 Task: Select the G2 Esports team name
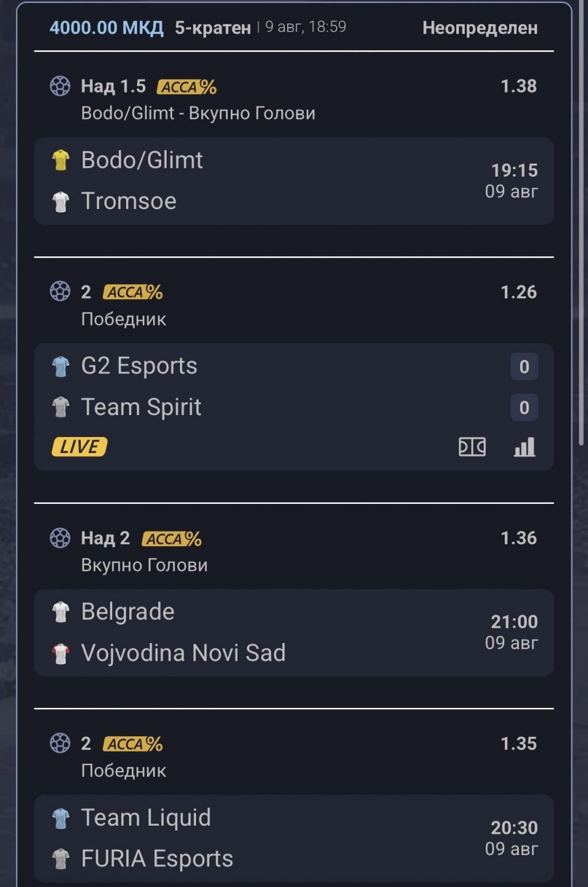click(x=139, y=366)
